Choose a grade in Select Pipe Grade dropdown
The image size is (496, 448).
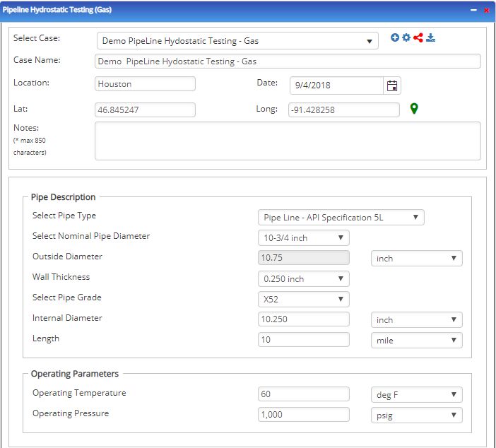pos(304,300)
